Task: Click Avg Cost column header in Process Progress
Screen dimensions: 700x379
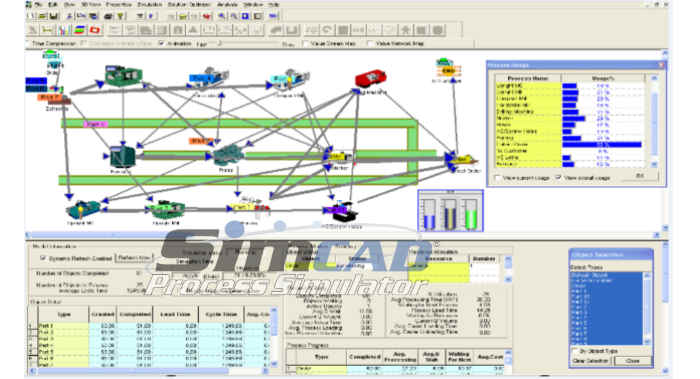Action: [490, 357]
